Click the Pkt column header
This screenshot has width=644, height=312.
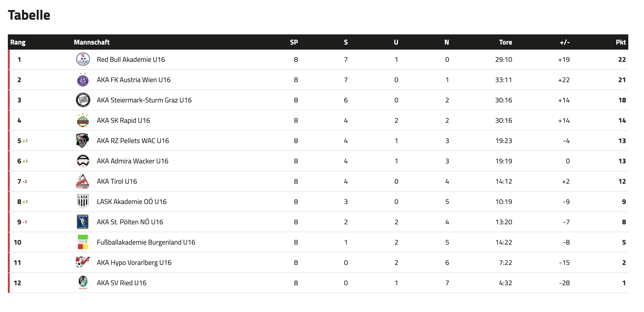pyautogui.click(x=620, y=42)
